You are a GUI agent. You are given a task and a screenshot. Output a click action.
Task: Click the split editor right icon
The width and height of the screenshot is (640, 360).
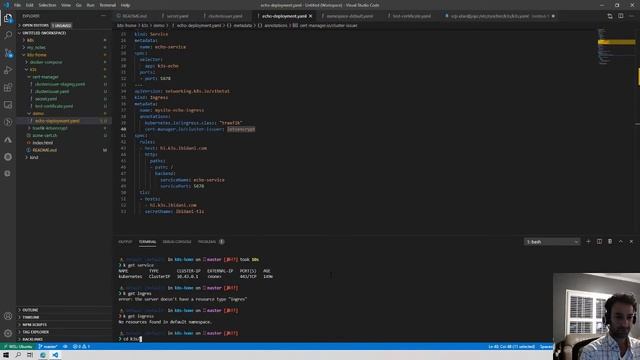click(x=620, y=16)
